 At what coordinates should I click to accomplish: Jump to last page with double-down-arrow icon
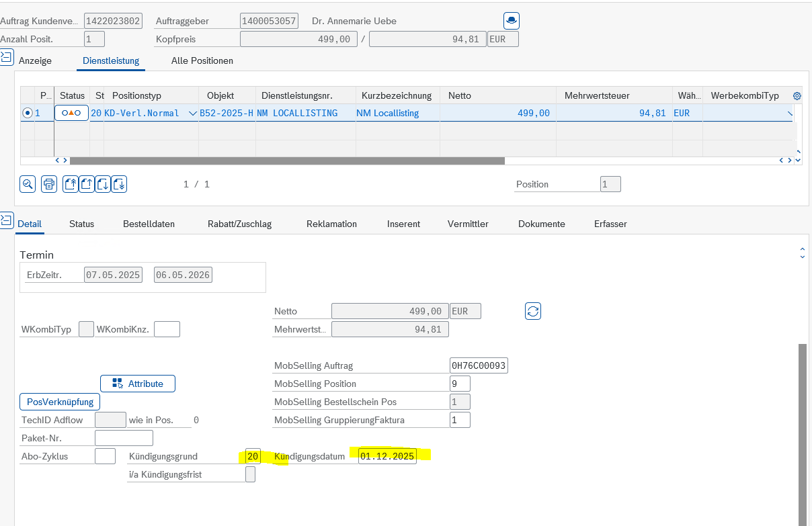(119, 184)
